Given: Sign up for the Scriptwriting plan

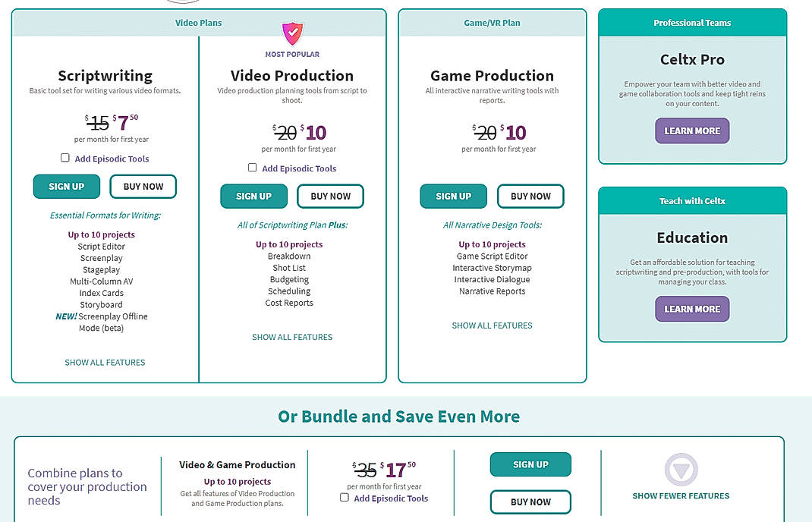Looking at the screenshot, I should tap(66, 186).
